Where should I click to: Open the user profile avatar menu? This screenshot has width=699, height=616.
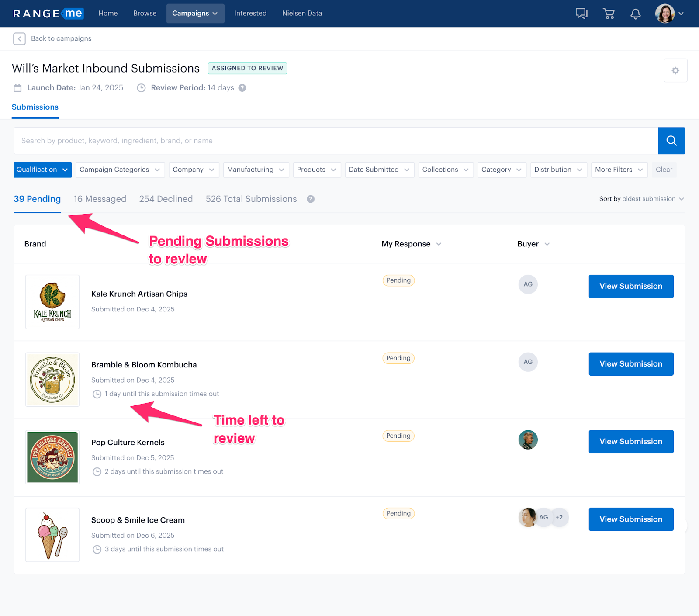coord(669,14)
